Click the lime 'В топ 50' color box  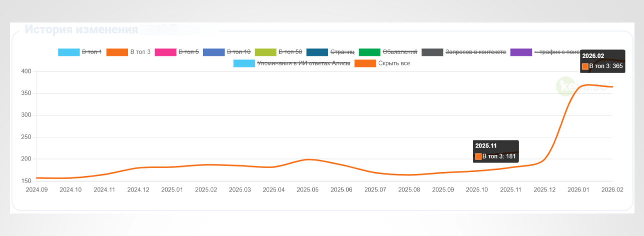coord(266,52)
